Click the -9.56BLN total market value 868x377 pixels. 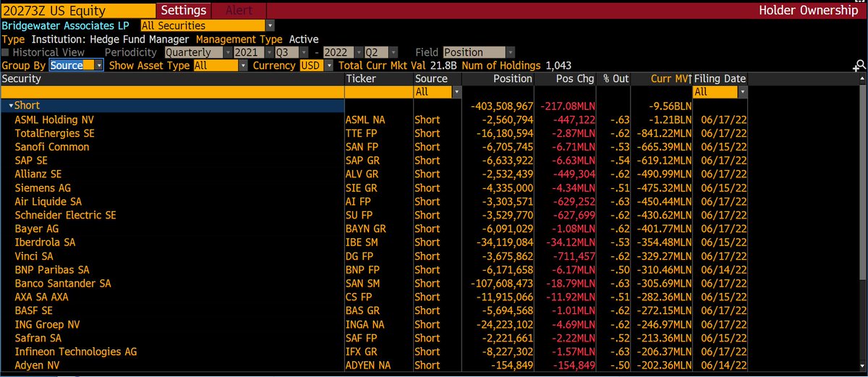pos(671,106)
